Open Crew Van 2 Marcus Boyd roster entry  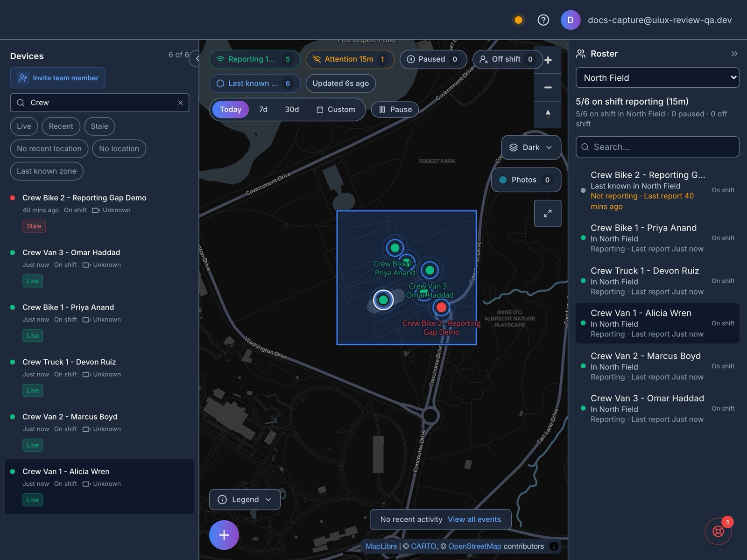click(x=657, y=366)
